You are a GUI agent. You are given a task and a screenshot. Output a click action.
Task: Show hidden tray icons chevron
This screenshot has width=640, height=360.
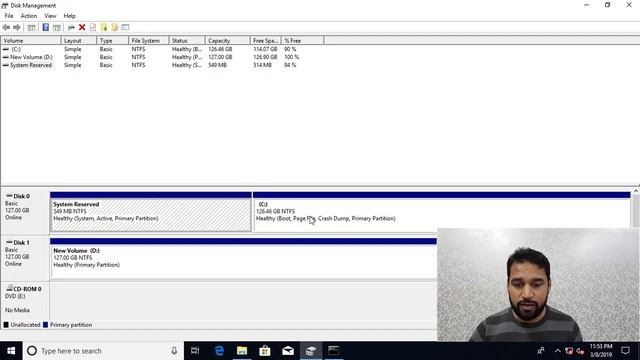(x=558, y=351)
